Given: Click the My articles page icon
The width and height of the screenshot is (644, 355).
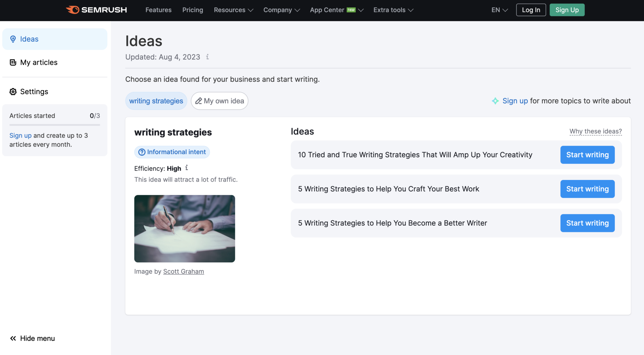Looking at the screenshot, I should pyautogui.click(x=13, y=62).
